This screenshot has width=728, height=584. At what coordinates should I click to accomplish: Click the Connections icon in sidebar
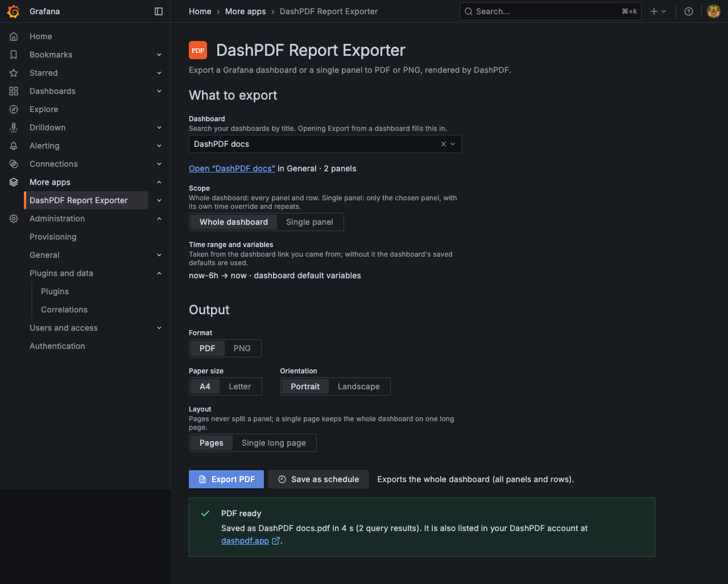[14, 164]
